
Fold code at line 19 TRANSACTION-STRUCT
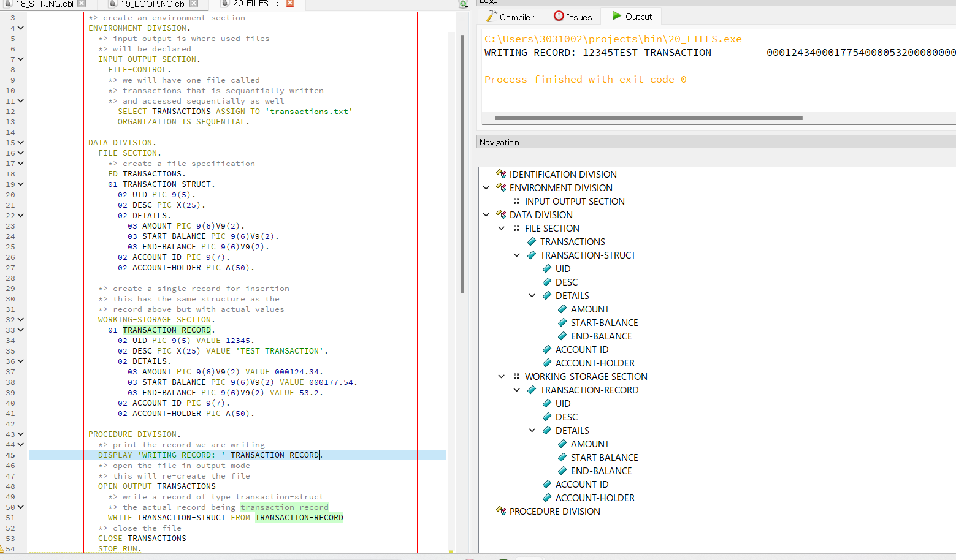point(21,184)
